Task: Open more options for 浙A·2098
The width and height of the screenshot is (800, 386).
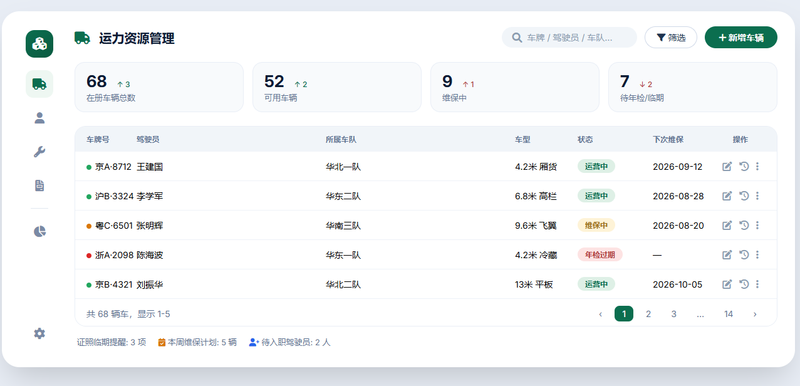Action: tap(757, 254)
